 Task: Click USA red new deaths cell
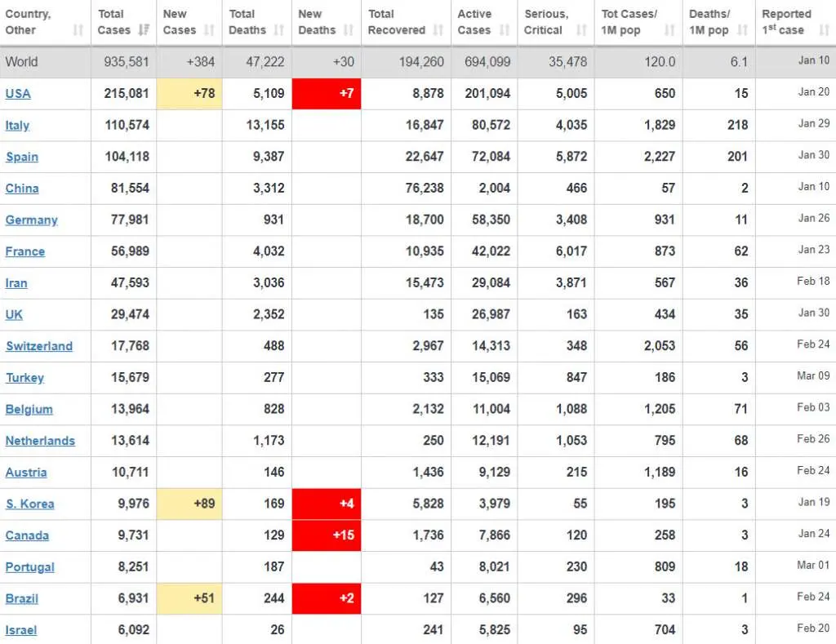[x=327, y=94]
